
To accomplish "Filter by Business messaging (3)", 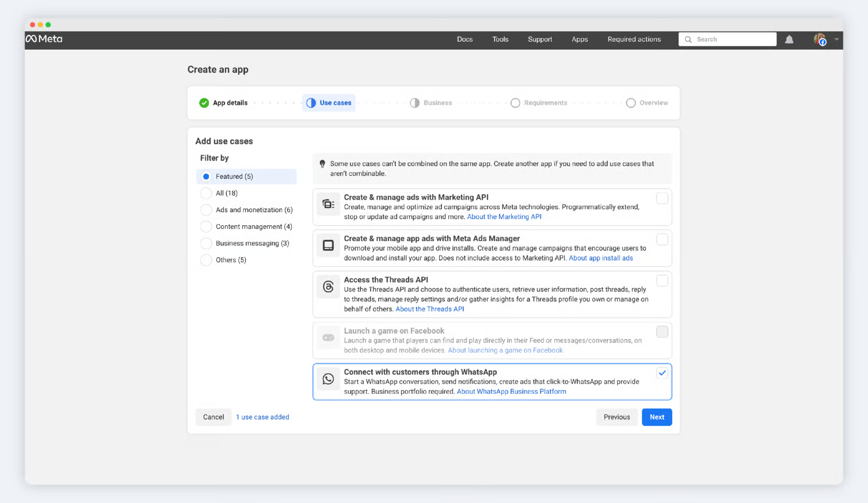I will pos(206,243).
